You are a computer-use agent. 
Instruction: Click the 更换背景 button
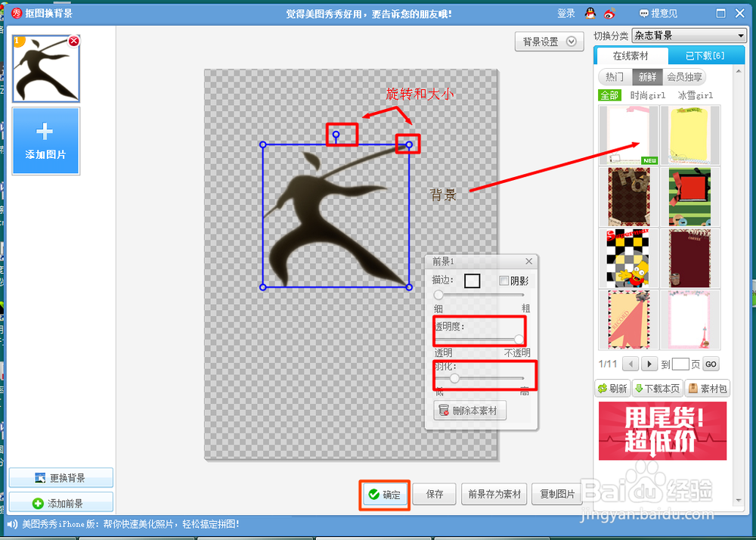point(60,478)
